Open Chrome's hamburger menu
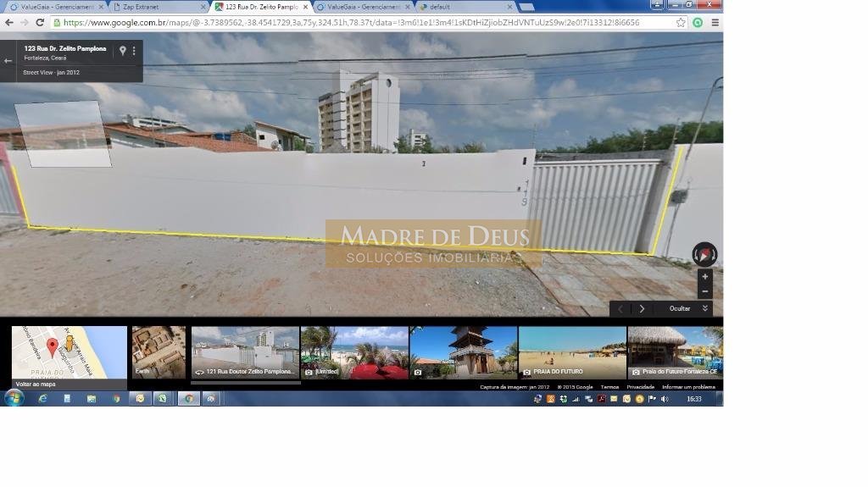 click(715, 23)
